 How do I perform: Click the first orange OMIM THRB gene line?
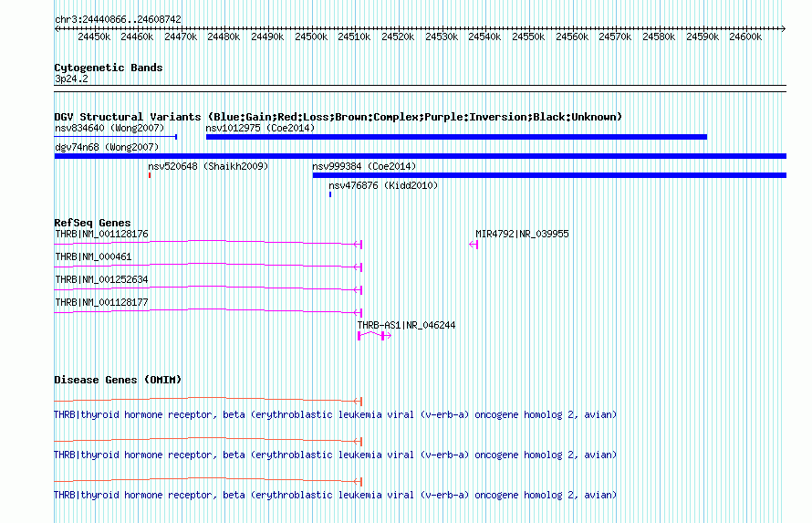[x=208, y=400]
